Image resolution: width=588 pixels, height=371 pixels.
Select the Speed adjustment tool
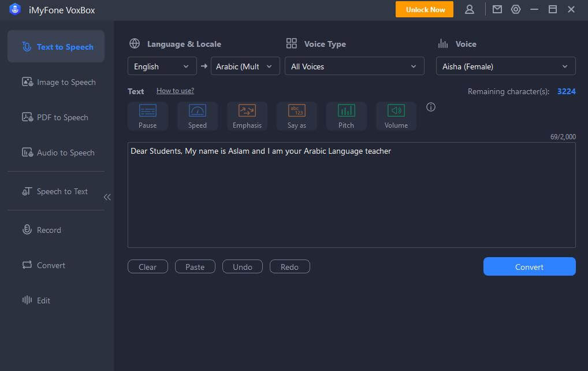click(x=197, y=116)
